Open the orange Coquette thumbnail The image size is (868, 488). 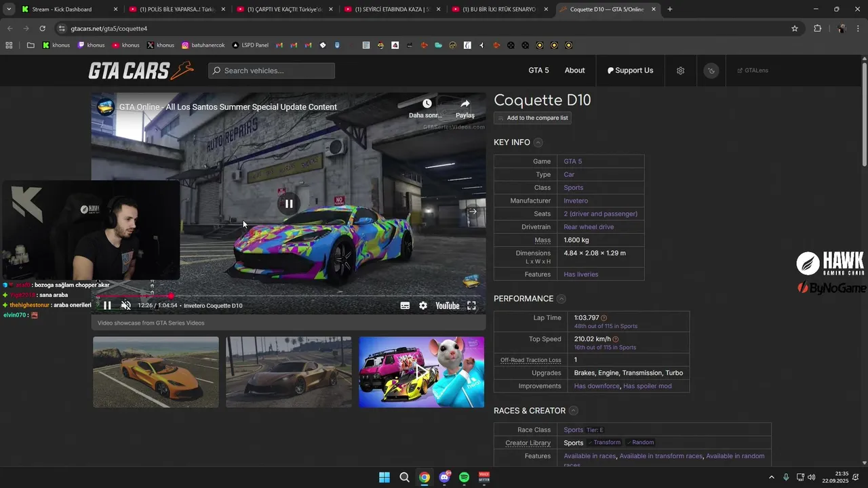point(156,372)
